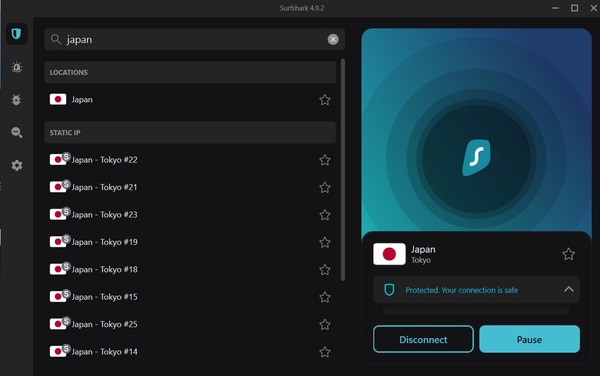Image resolution: width=600 pixels, height=376 pixels.
Task: Click the Surfshark logo in the circle
Action: pos(476,158)
